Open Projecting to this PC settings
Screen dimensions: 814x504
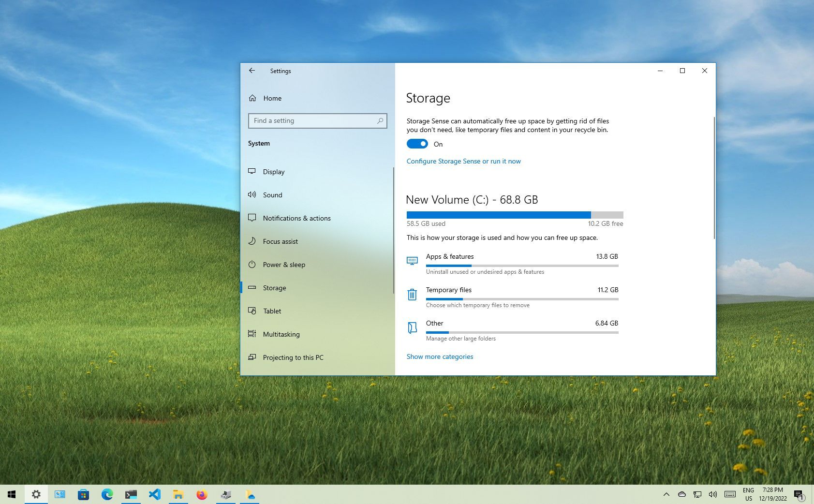pos(293,357)
